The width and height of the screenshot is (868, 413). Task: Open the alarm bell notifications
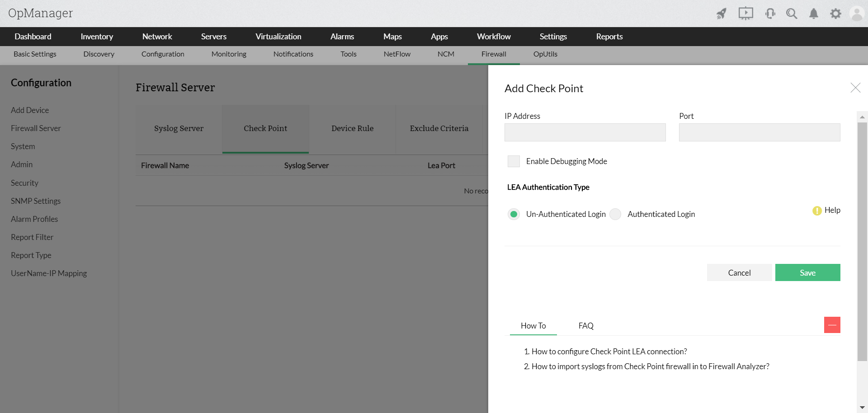click(x=814, y=14)
